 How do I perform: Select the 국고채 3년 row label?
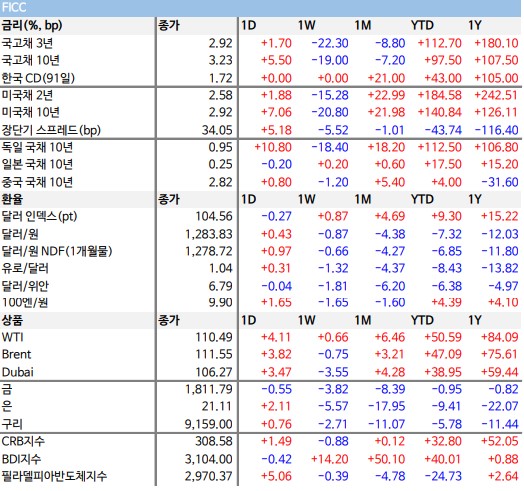pos(27,43)
